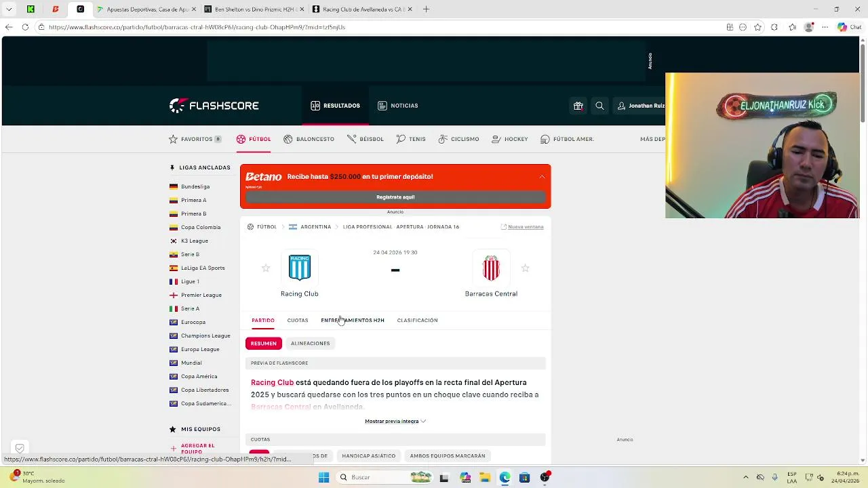Click browser refresh button

(25, 27)
